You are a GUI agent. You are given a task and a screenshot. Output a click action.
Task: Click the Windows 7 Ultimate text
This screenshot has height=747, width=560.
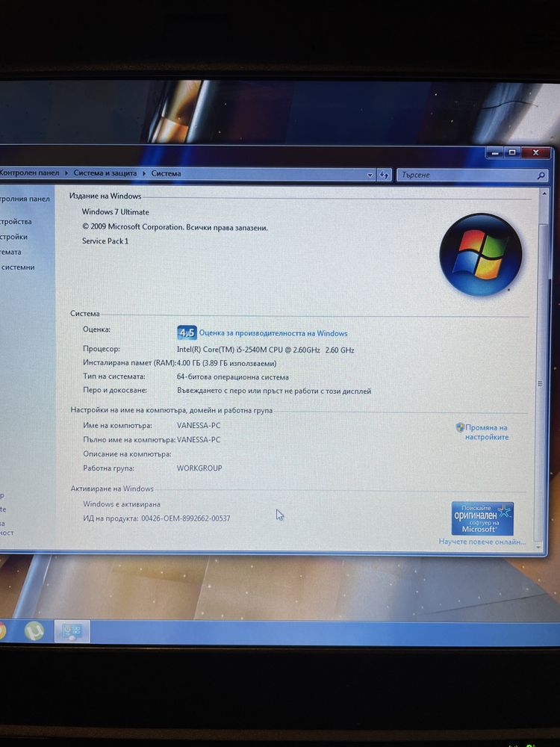pyautogui.click(x=115, y=211)
